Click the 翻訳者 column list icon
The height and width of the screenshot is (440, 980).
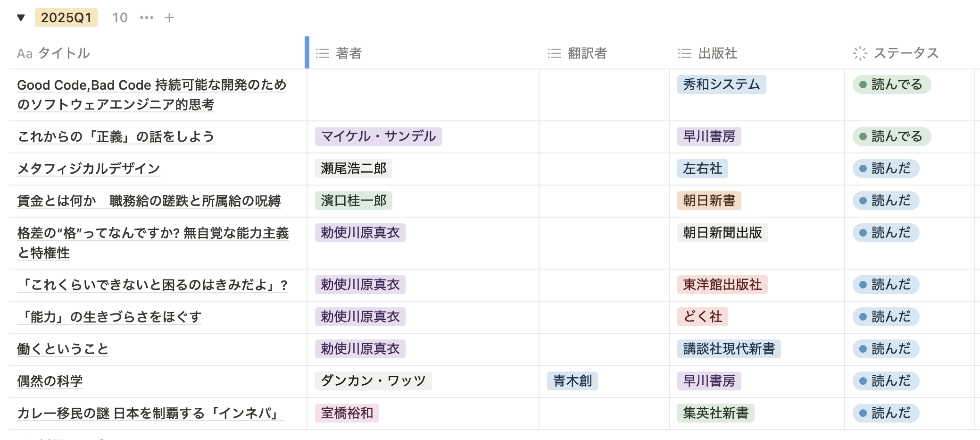pyautogui.click(x=554, y=53)
